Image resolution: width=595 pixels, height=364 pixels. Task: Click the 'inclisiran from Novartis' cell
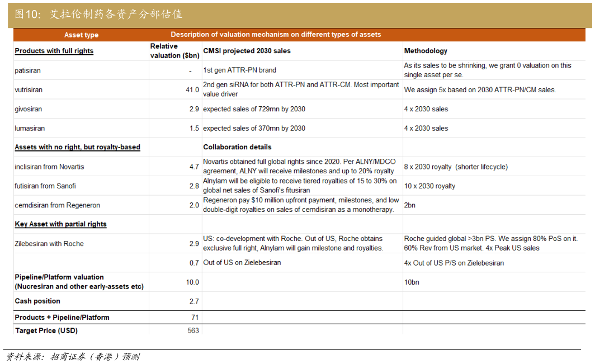pyautogui.click(x=49, y=167)
